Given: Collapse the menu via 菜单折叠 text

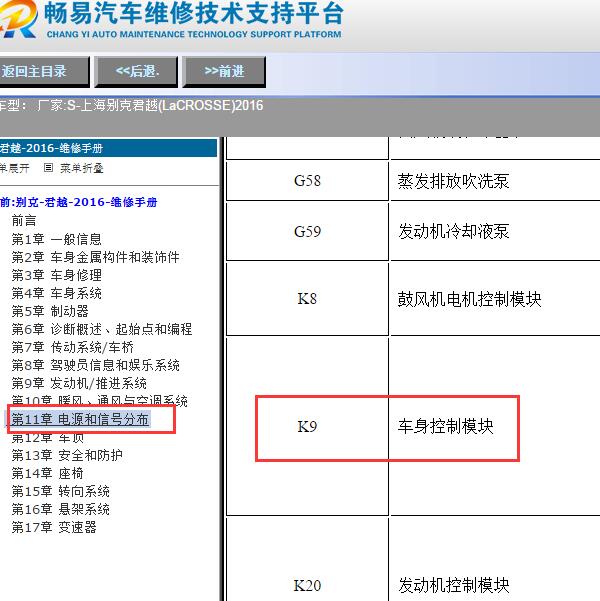Looking at the screenshot, I should click(x=82, y=168).
